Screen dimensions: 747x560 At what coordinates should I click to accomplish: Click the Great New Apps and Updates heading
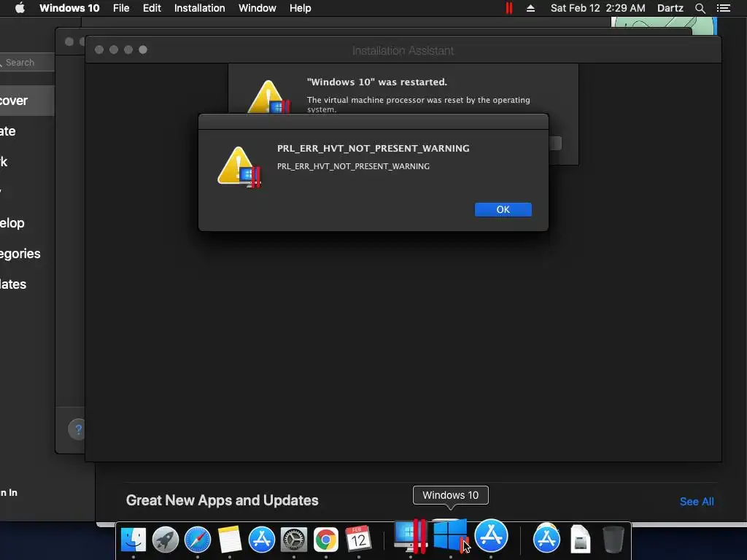[x=222, y=500]
